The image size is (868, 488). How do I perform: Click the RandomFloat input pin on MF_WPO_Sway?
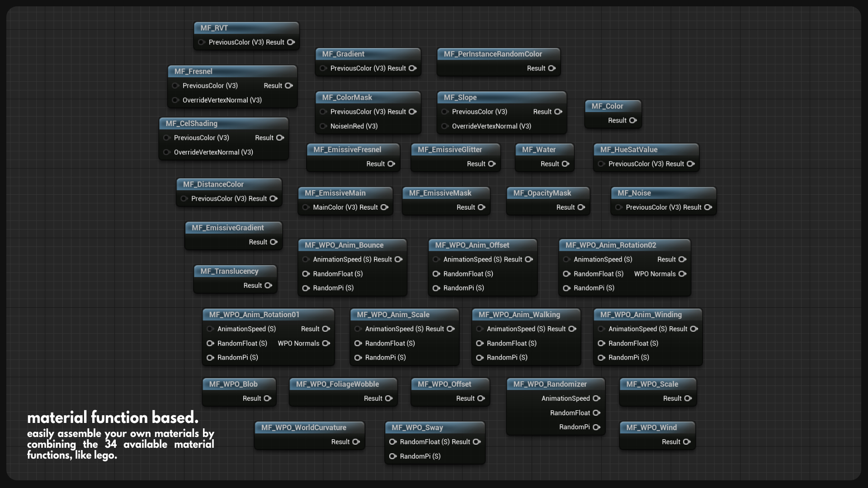point(392,442)
